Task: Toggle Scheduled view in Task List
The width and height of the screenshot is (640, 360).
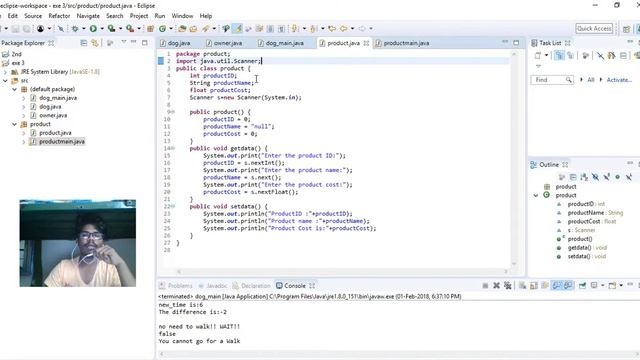Action: pos(571,56)
